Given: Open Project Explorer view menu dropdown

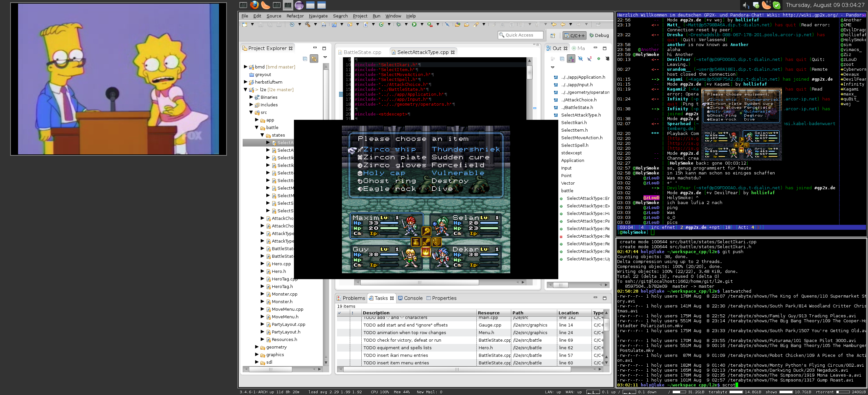Looking at the screenshot, I should pos(325,57).
